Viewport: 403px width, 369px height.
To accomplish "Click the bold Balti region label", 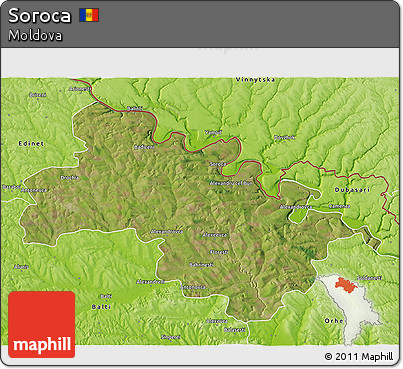I will [x=101, y=307].
